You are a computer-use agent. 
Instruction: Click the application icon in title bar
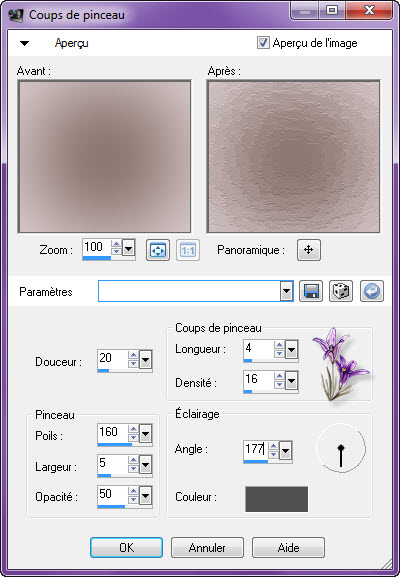pyautogui.click(x=15, y=15)
